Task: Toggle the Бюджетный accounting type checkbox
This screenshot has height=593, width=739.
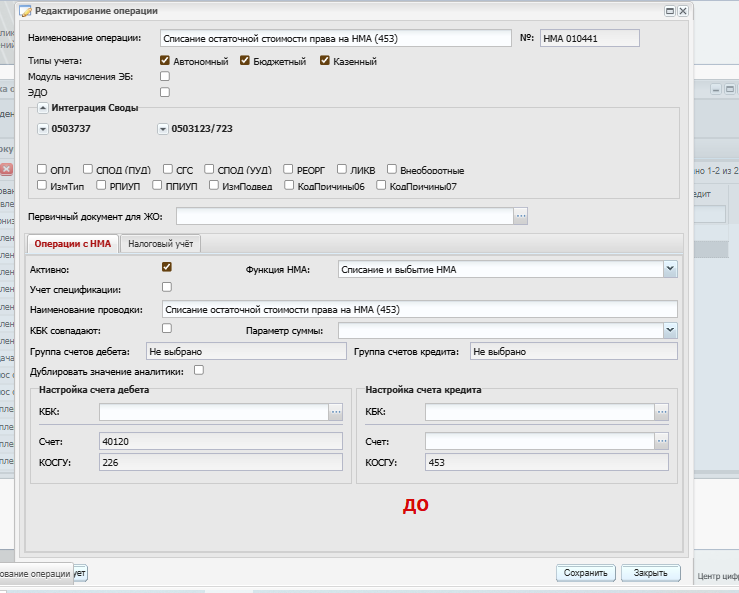Action: (245, 60)
